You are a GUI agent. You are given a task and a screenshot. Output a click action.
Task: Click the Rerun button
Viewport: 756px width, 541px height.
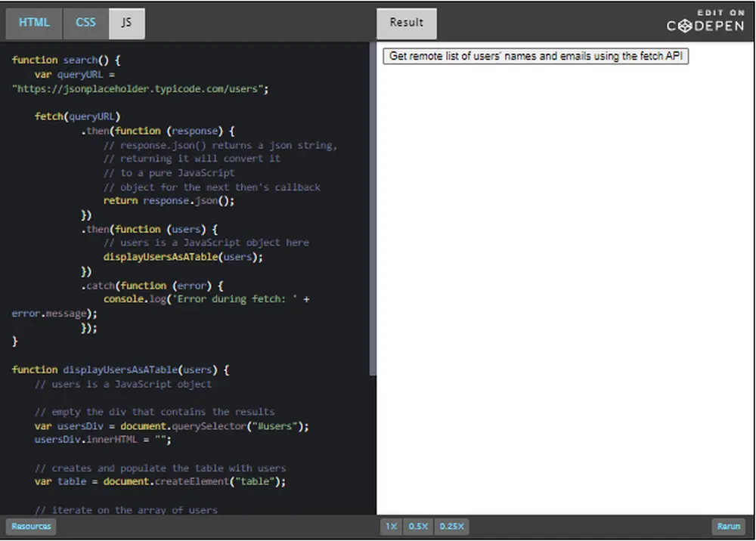click(728, 526)
